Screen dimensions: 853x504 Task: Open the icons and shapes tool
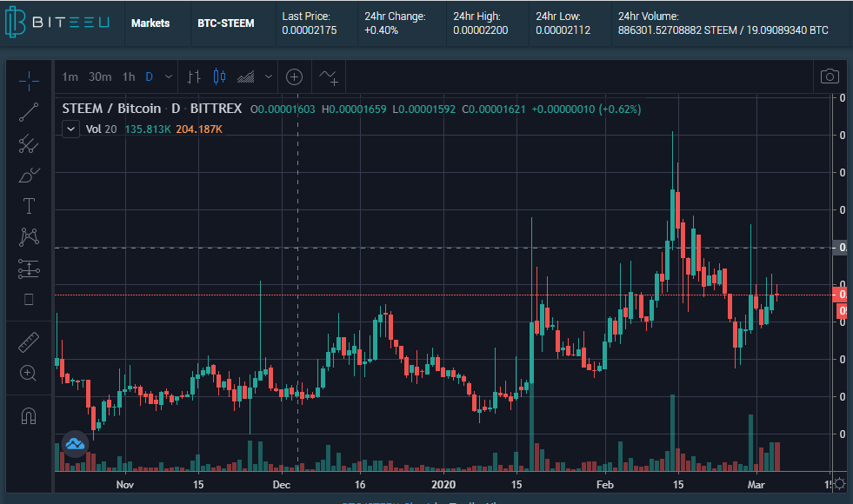pyautogui.click(x=29, y=300)
